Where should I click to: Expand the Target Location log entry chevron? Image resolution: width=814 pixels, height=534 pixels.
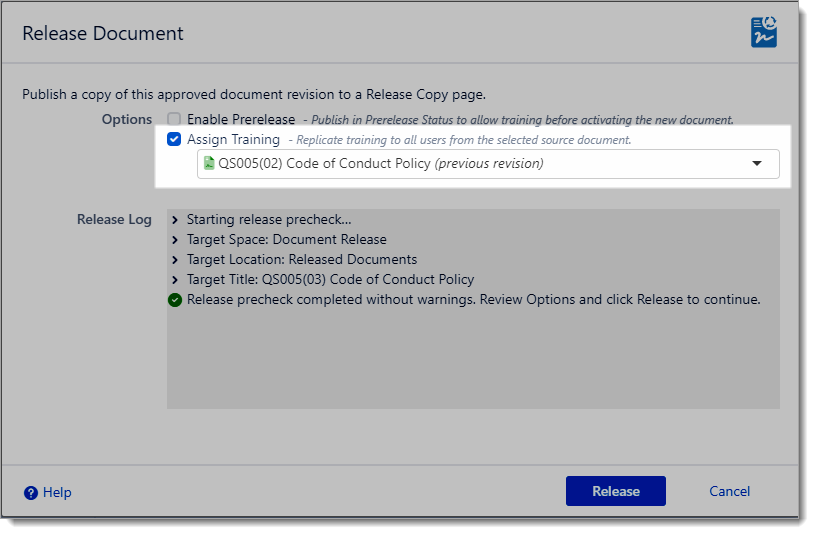pyautogui.click(x=176, y=260)
